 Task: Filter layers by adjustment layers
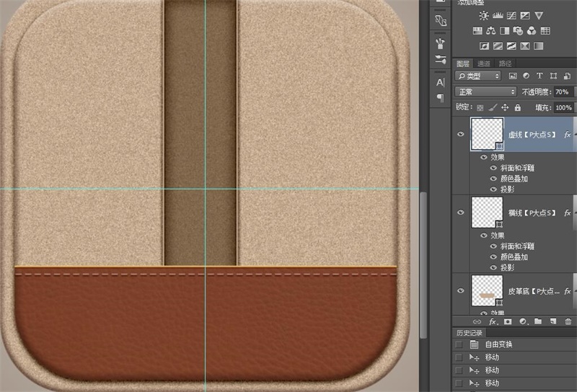(527, 76)
